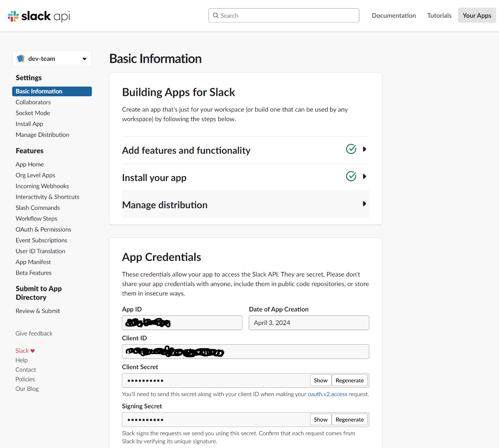
Task: Open User ID Translation
Action: pos(40,251)
